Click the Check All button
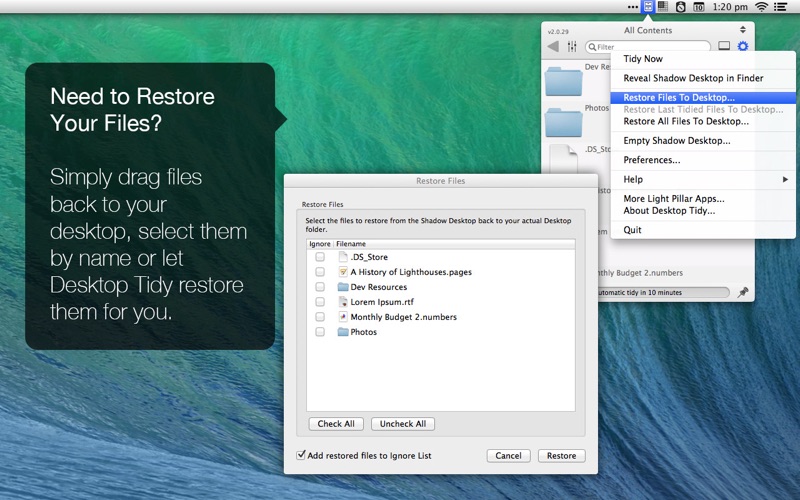800x500 pixels. pyautogui.click(x=336, y=424)
